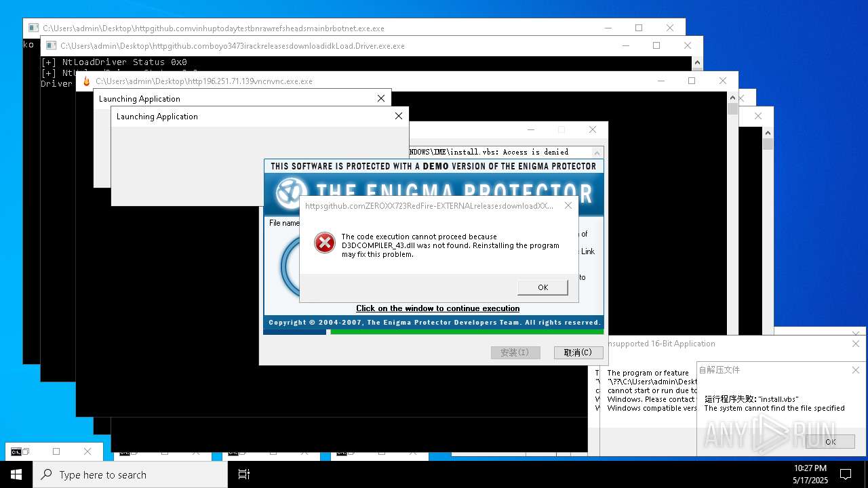Close the installer window behind Enigma splash
Viewport: 868px width, 488px height.
tap(593, 129)
